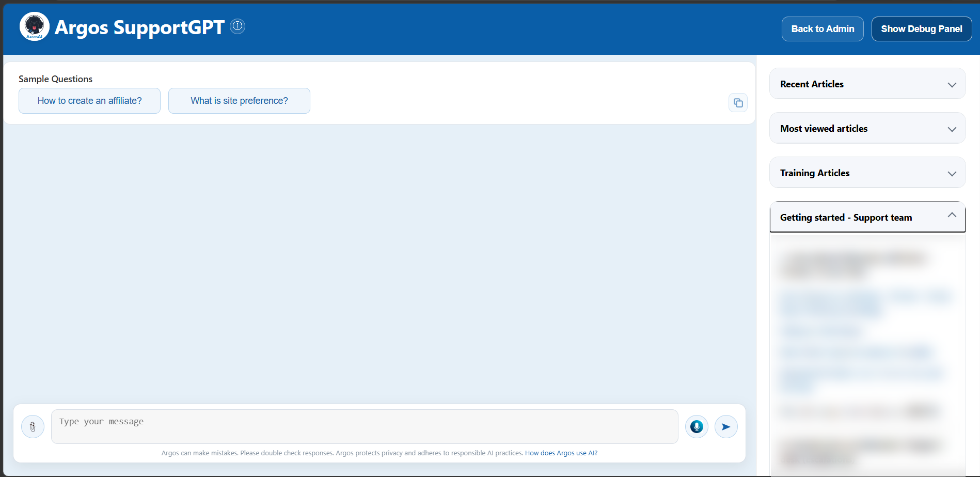The height and width of the screenshot is (477, 980).
Task: Expand the Training Articles section
Action: [x=867, y=173]
